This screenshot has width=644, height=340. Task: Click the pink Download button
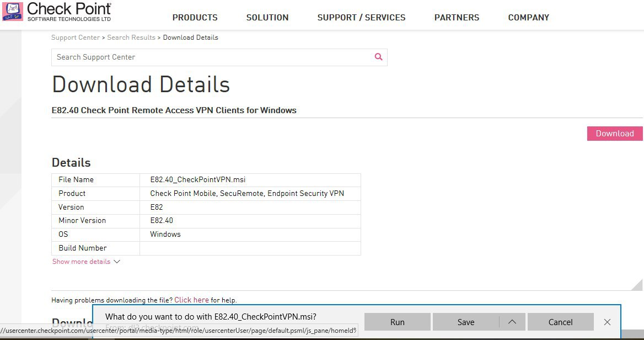(x=615, y=134)
